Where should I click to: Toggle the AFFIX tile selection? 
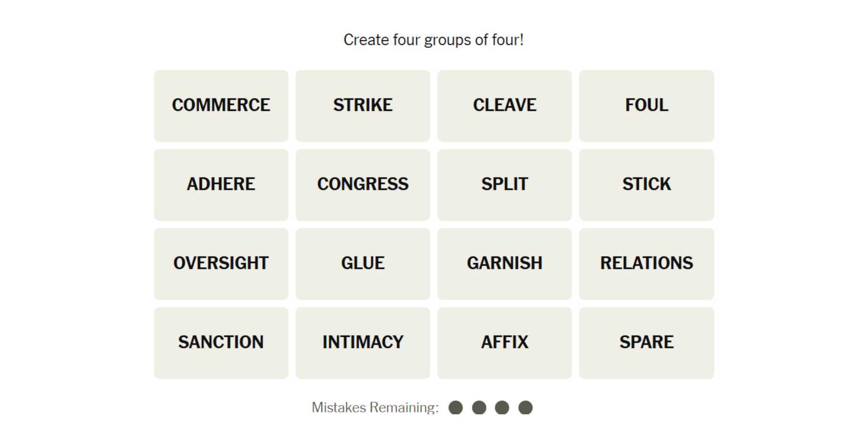tap(504, 342)
